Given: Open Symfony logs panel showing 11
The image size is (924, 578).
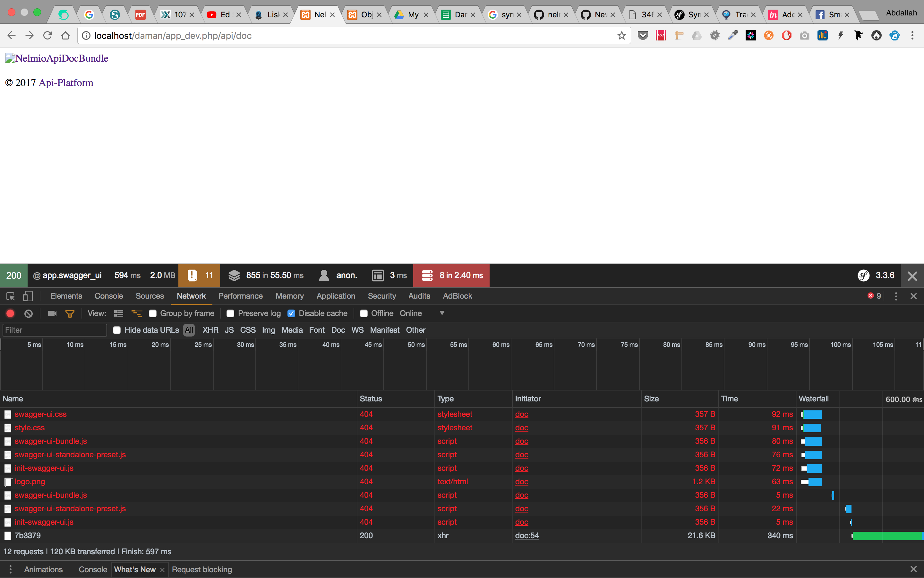Looking at the screenshot, I should pos(199,275).
